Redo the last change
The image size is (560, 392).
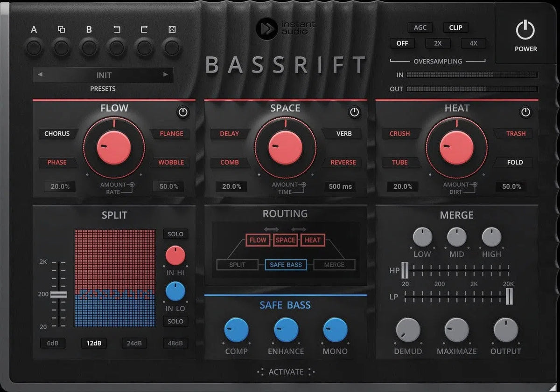click(145, 47)
